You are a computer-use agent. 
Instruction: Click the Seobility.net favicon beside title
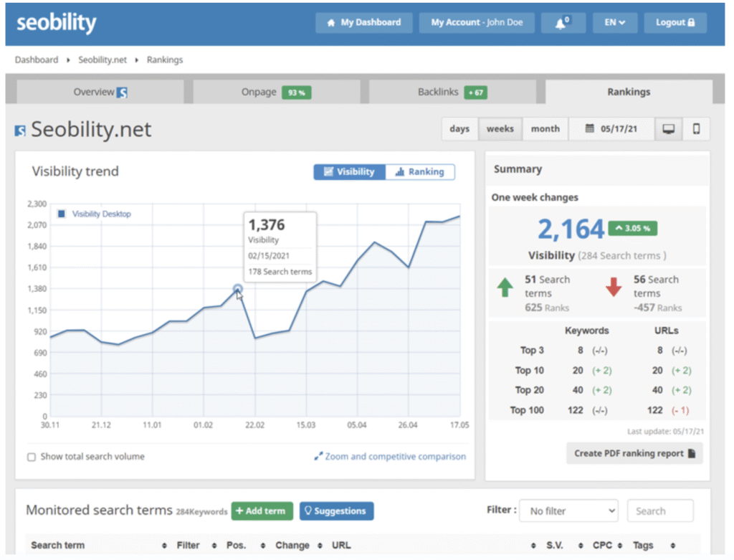point(20,130)
